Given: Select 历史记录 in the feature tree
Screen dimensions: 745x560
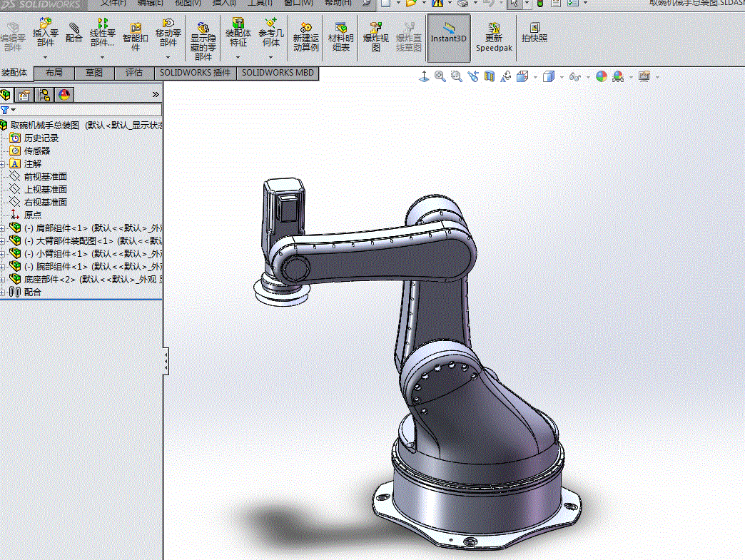Looking at the screenshot, I should point(41,138).
